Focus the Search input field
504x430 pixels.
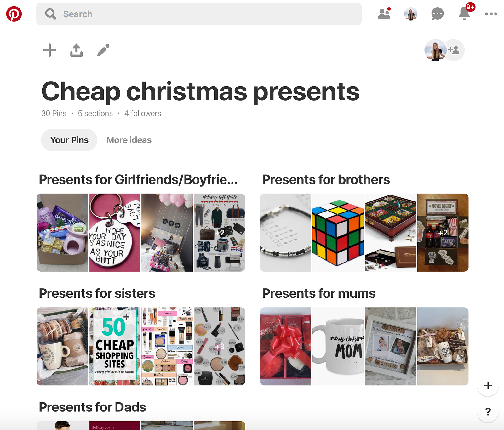(199, 14)
